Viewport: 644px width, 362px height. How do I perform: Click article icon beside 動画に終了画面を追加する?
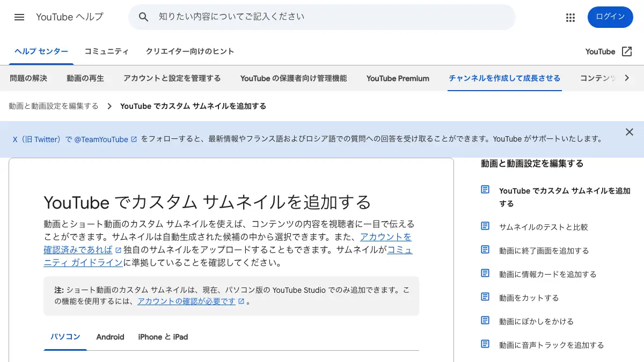click(x=485, y=250)
